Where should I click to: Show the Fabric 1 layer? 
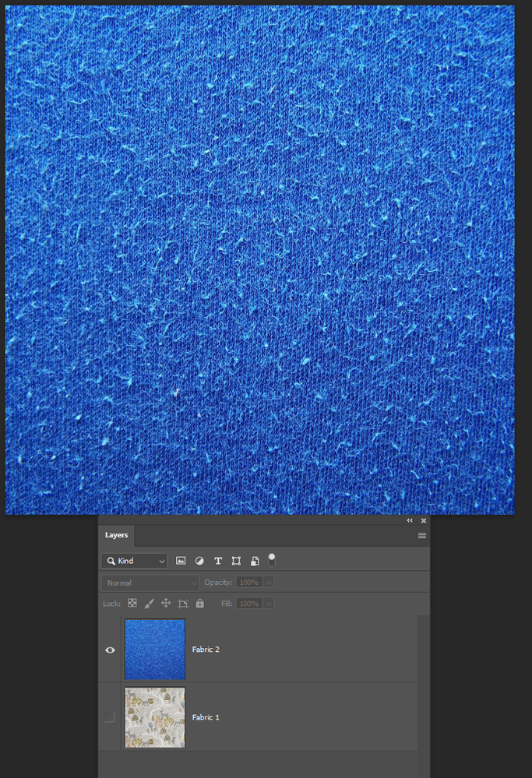pos(110,717)
